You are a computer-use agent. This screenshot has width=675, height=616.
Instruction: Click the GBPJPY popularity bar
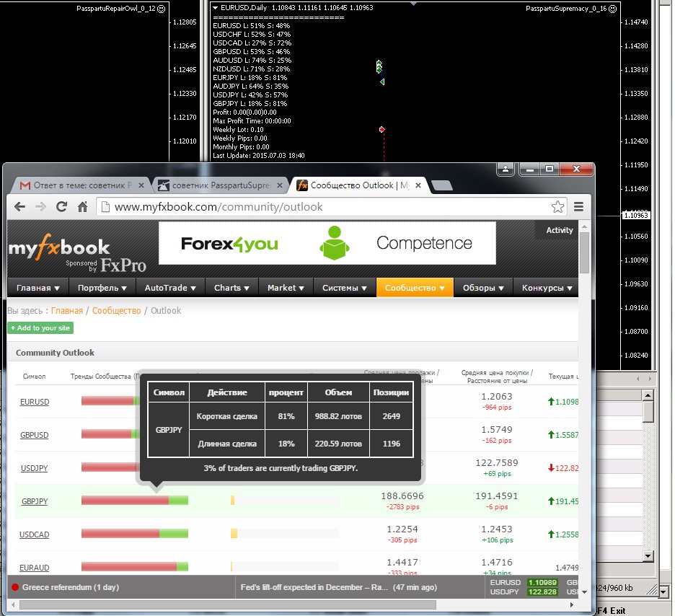[x=285, y=500]
